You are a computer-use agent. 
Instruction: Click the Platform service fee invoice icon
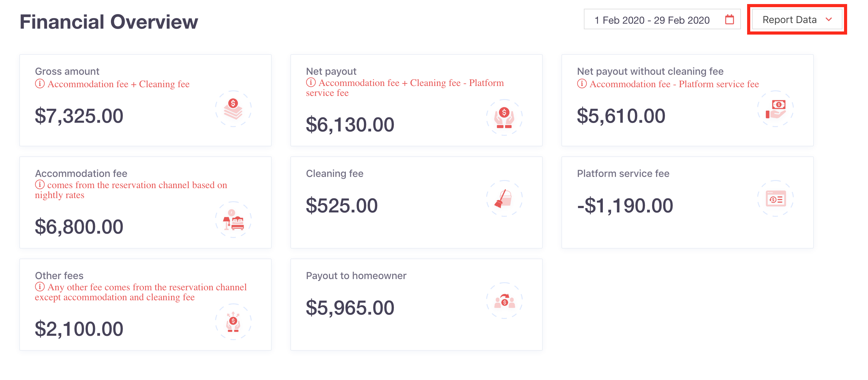pos(775,198)
